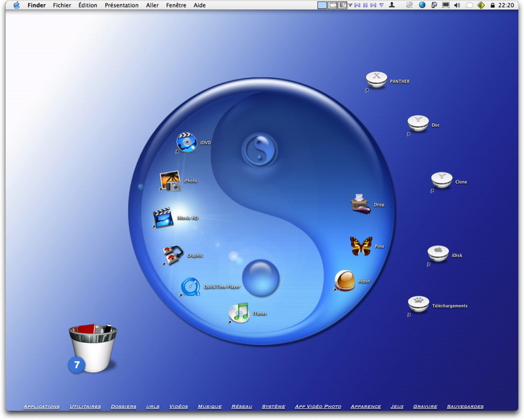Open the blue globe menu bar icon
The height and width of the screenshot is (420, 524).
click(422, 5)
